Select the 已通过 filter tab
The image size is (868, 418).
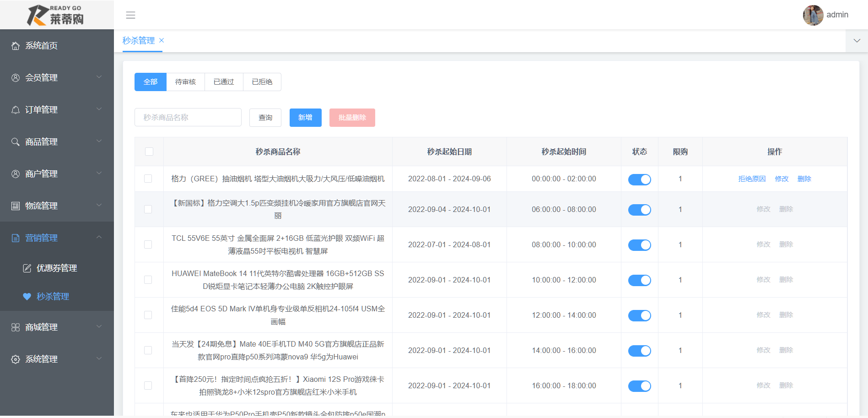point(224,82)
